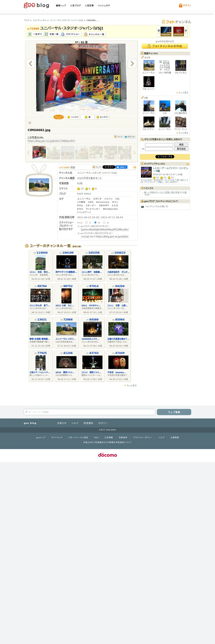Open channel 13631 panda thumbnail

[41, 329]
